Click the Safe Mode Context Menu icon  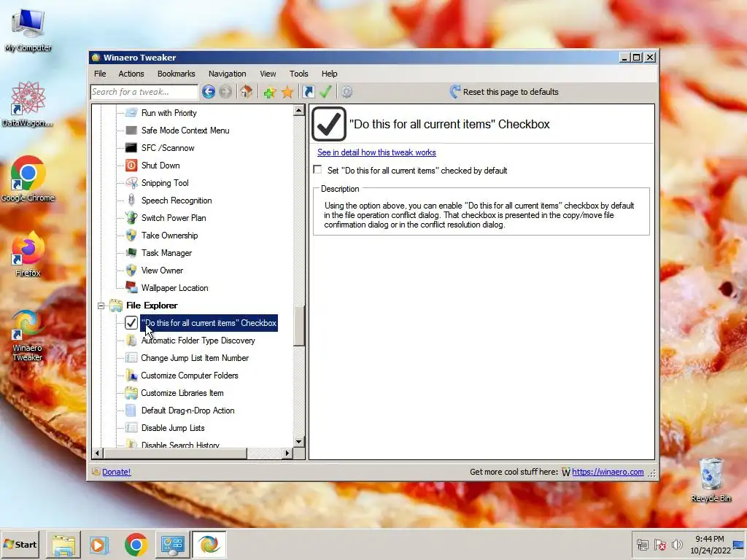tap(131, 131)
